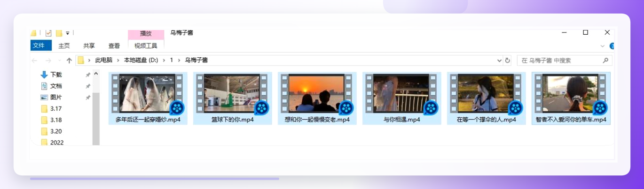644x189 pixels.
Task: Select video 想和你一起慢慢变老.mp4 thumbnail
Action: click(x=317, y=93)
